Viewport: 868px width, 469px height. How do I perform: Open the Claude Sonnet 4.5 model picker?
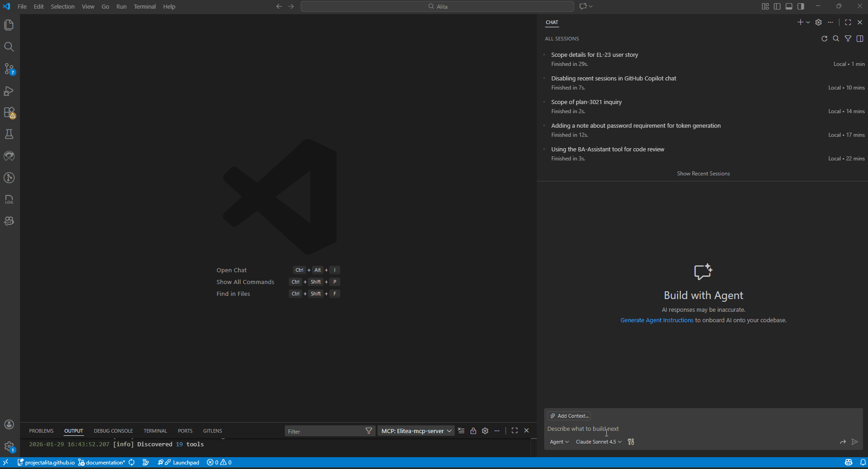pyautogui.click(x=598, y=442)
